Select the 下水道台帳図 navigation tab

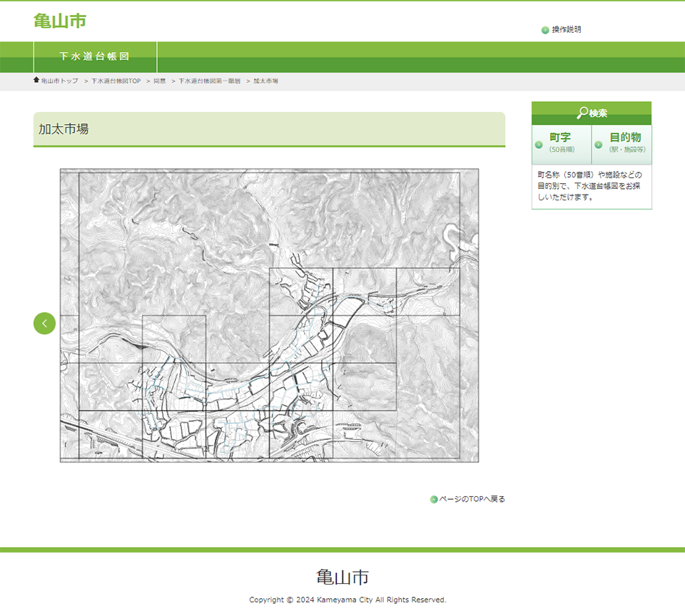[95, 57]
